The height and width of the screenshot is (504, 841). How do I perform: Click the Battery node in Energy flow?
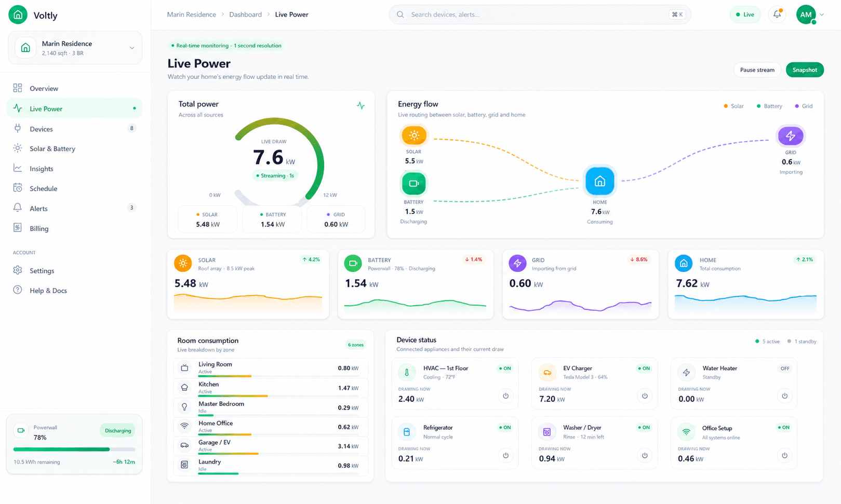[414, 183]
